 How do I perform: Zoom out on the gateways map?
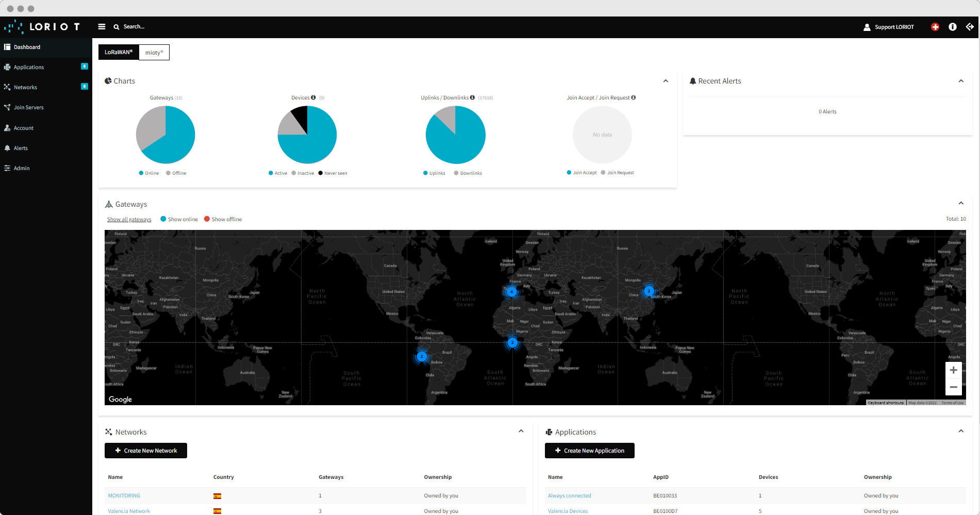tap(954, 387)
